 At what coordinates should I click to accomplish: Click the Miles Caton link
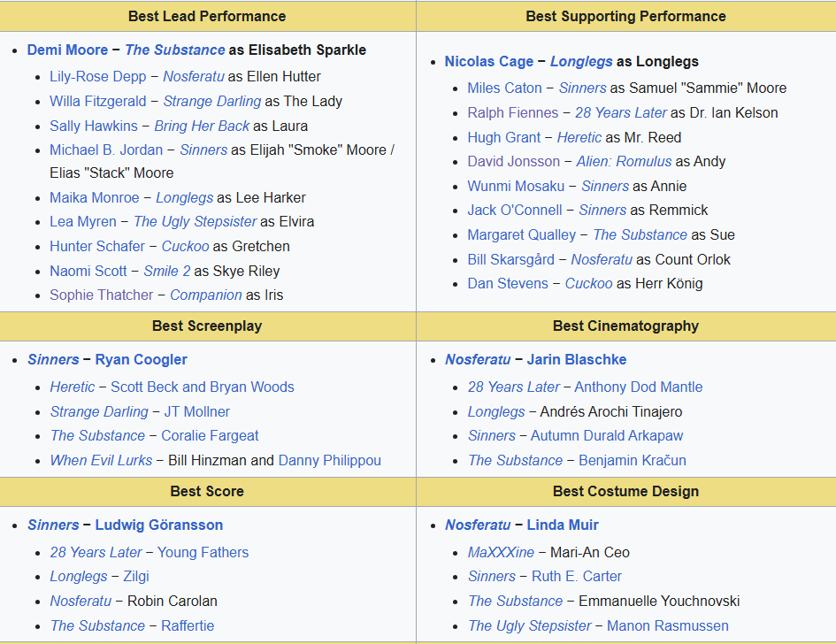coord(504,88)
